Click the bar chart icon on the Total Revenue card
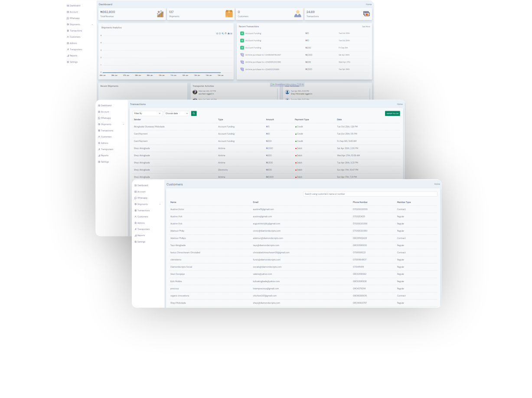Screen dimensions: 532x398 pos(160,13)
